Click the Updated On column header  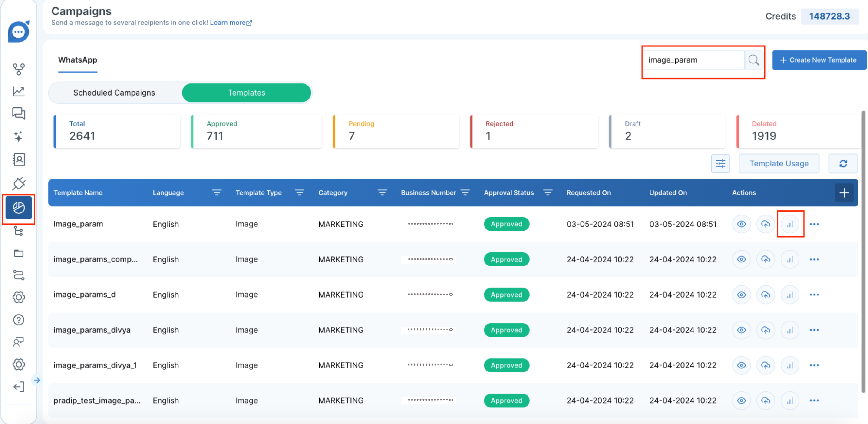pos(668,193)
